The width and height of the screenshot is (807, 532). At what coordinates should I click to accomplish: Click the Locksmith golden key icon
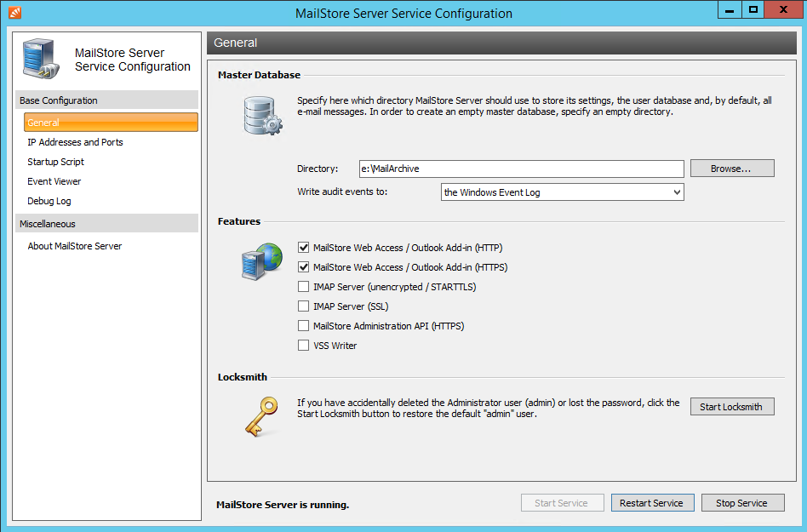(261, 416)
